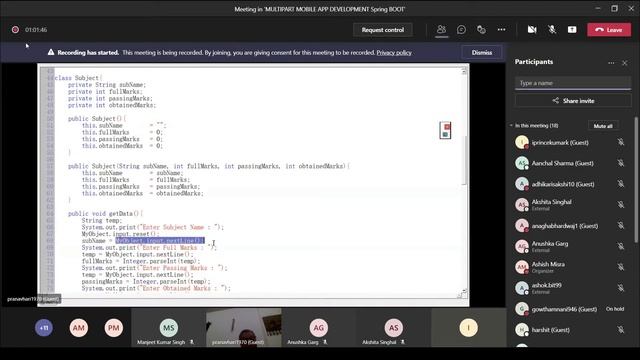Leave the meeting
The width and height of the screenshot is (640, 360).
tap(609, 30)
